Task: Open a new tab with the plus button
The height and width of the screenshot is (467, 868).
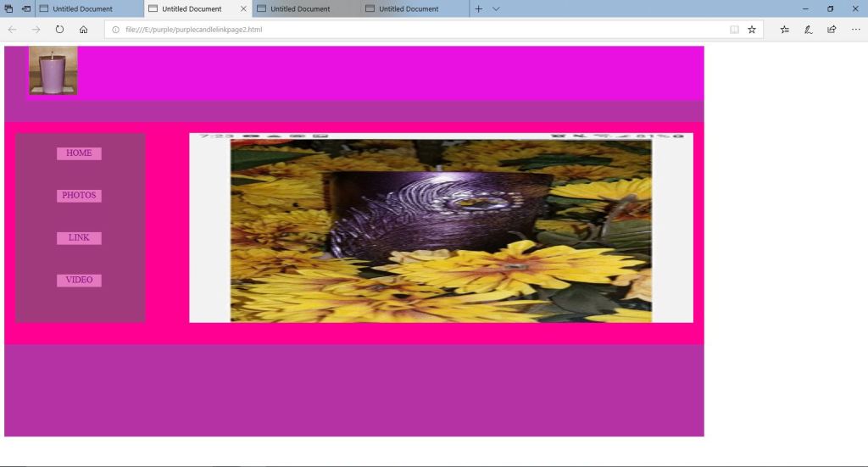Action: [479, 8]
